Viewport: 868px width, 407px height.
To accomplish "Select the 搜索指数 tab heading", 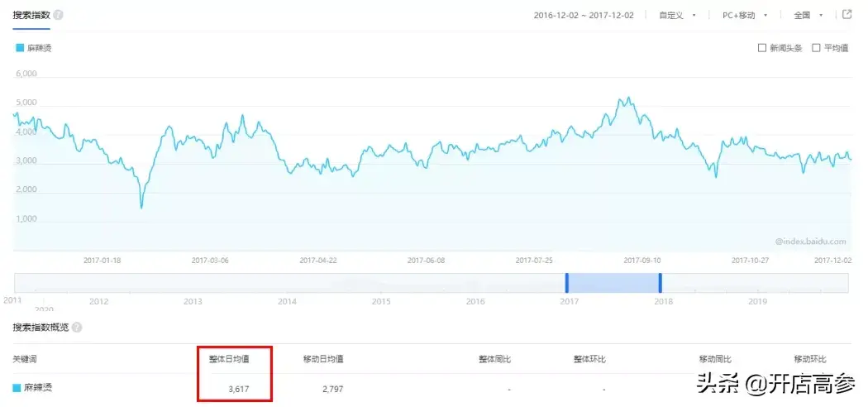I will pyautogui.click(x=30, y=16).
